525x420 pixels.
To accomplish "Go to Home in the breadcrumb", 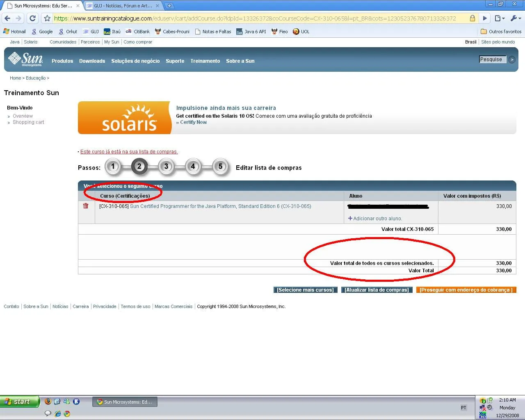I will pos(15,78).
